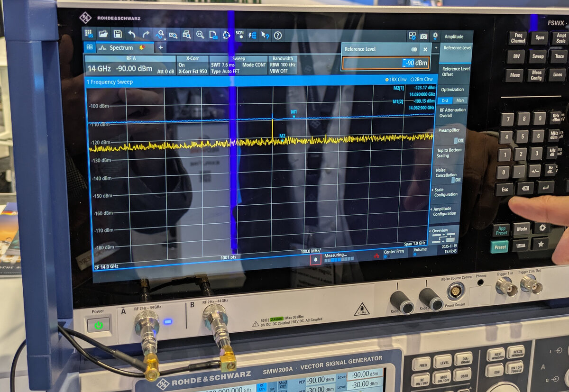569x392 pixels.
Task: Open the file folder icon in toolbar
Action: tap(103, 34)
